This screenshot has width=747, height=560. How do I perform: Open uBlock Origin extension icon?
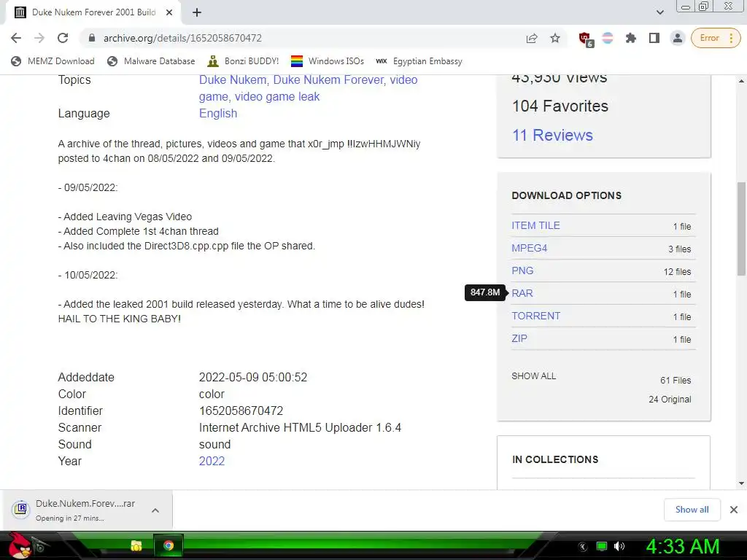click(x=585, y=39)
